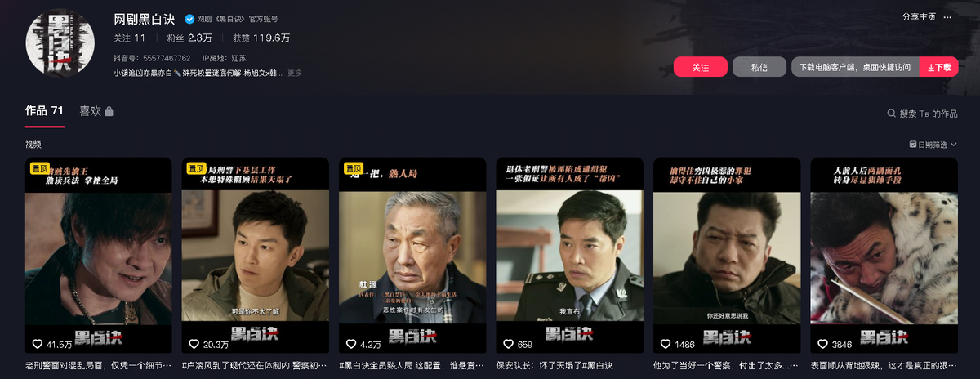Open the pinned video with 4.2万 likes

408,256
